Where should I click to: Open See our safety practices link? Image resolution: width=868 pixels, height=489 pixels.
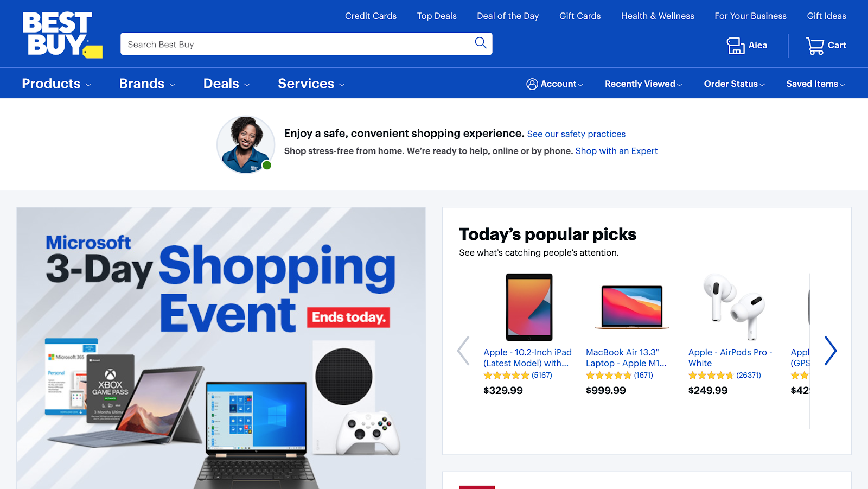[576, 134]
